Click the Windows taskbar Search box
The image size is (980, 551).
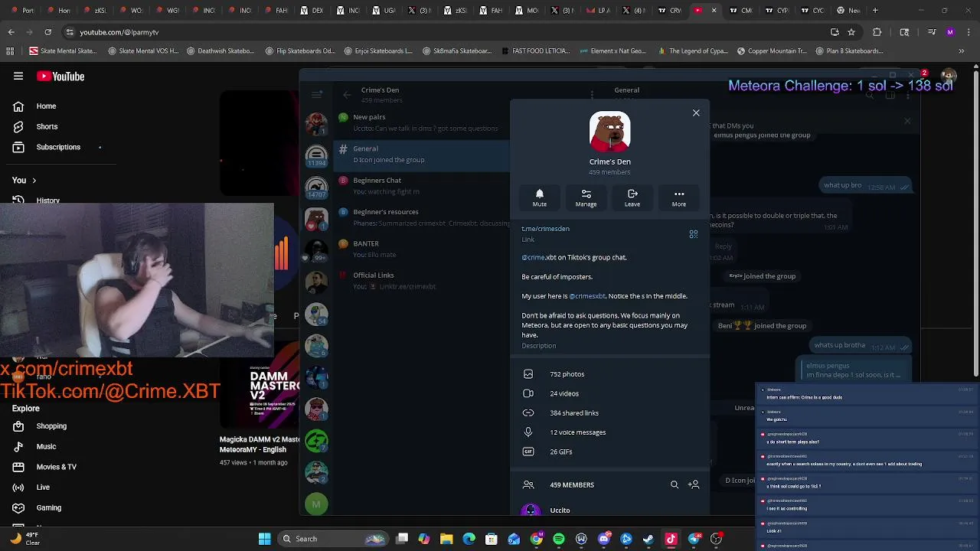[332, 539]
